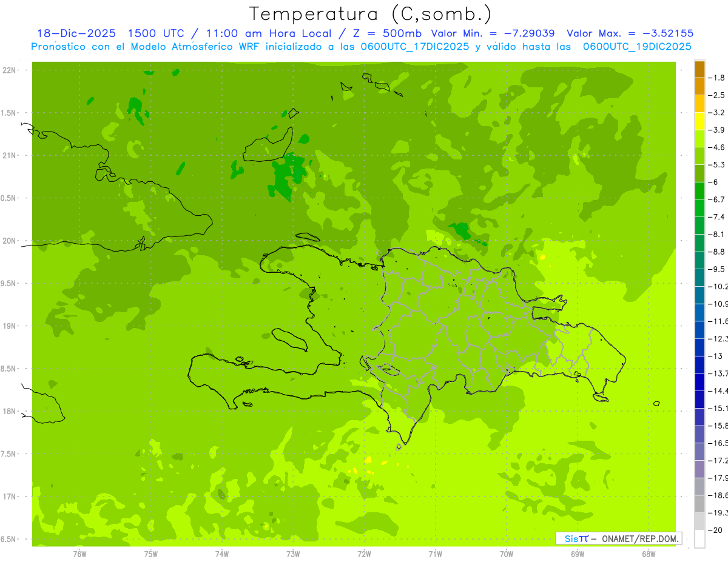This screenshot has height=562, width=728.
Task: Click the "69W" longitude label
Action: (578, 554)
